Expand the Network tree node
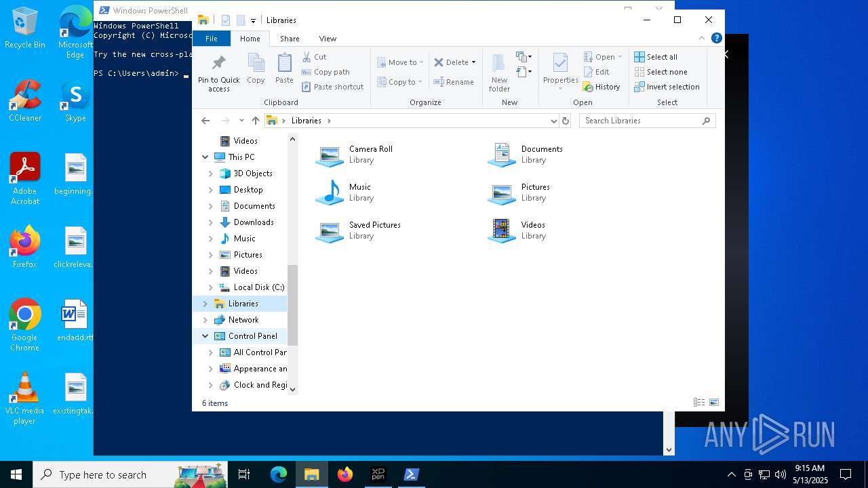This screenshot has width=868, height=488. pyautogui.click(x=205, y=320)
